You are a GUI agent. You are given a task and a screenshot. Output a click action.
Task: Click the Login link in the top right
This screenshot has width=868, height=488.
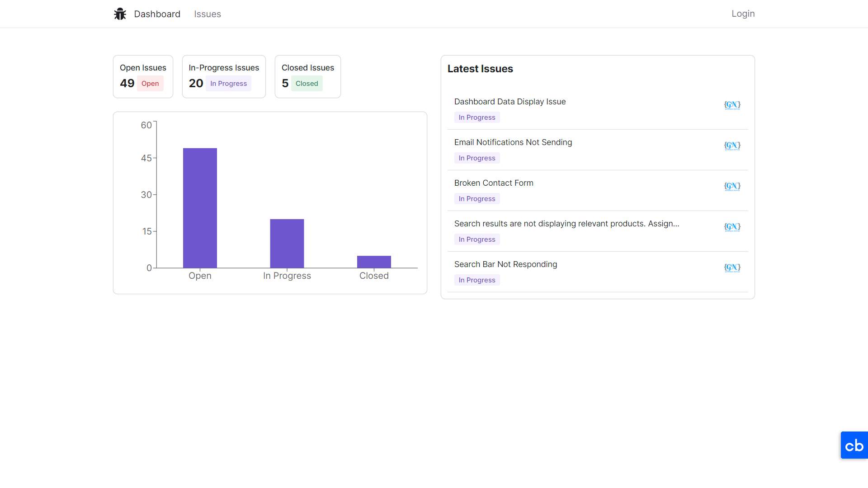click(x=743, y=14)
